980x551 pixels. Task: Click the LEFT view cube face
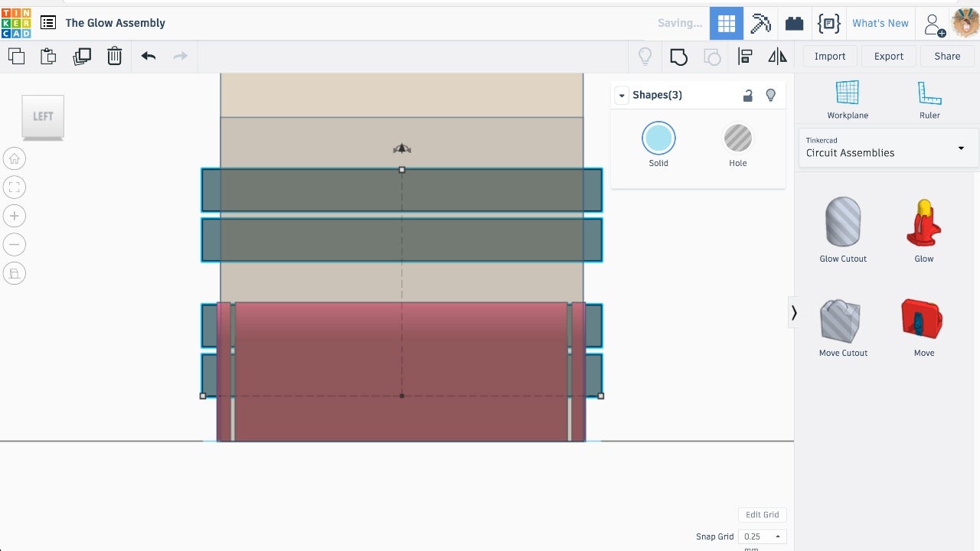coord(43,117)
